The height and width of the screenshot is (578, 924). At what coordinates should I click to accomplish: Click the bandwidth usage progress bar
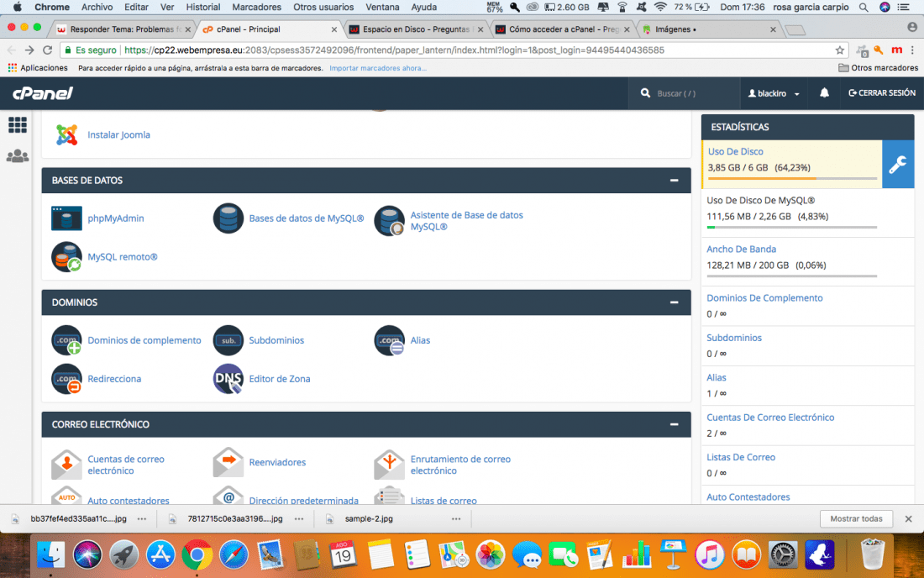(x=792, y=276)
